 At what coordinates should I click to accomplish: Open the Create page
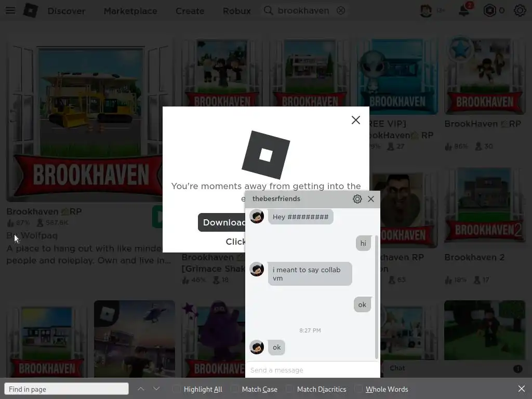point(190,11)
